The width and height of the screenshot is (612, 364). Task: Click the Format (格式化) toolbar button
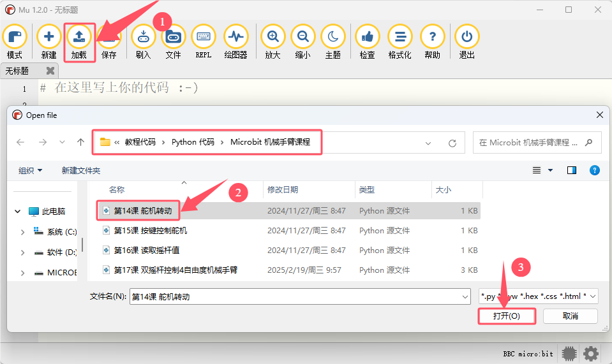coord(399,41)
